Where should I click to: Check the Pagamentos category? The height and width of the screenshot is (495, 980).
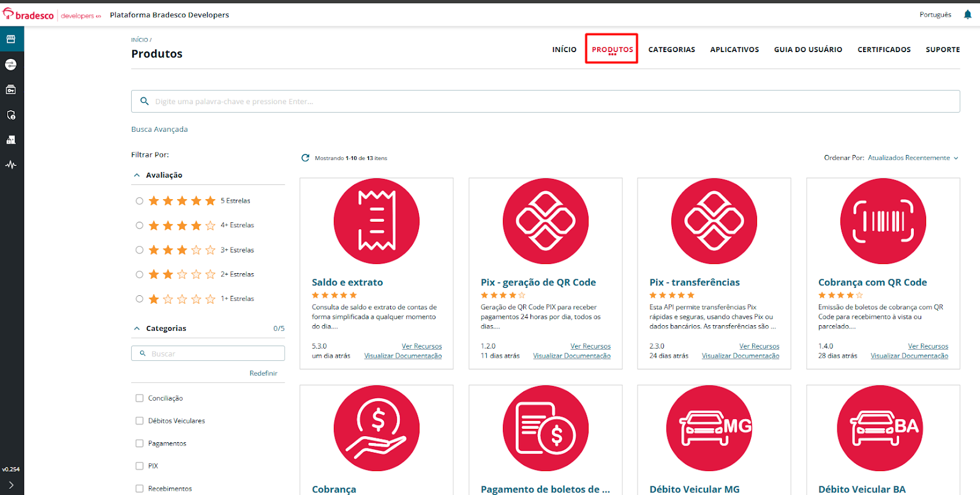[x=140, y=444]
